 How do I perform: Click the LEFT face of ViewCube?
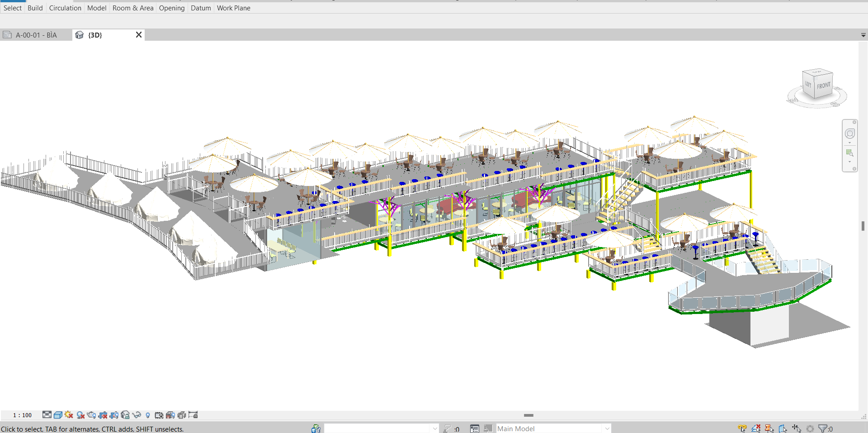point(808,84)
